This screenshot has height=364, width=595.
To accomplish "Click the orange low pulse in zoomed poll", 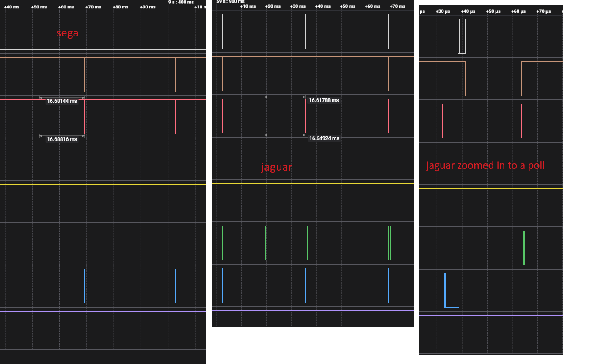I will [x=493, y=79].
